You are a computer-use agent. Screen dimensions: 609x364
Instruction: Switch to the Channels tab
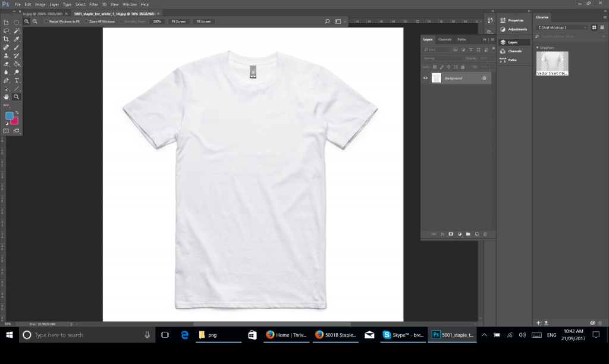click(445, 39)
